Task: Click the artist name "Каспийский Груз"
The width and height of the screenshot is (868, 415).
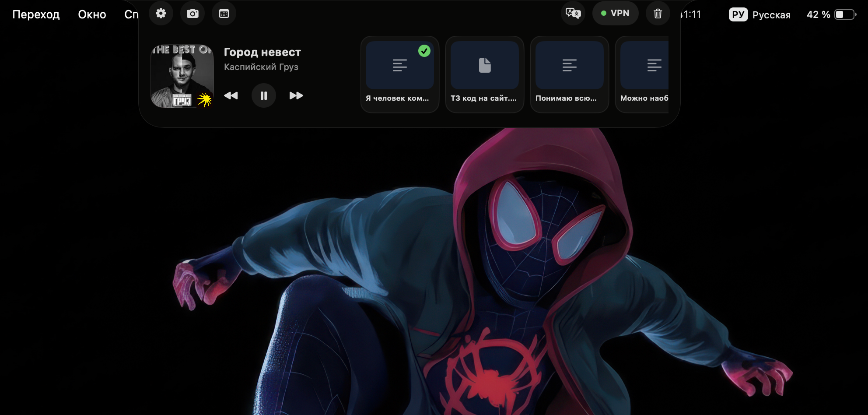Action: (261, 67)
